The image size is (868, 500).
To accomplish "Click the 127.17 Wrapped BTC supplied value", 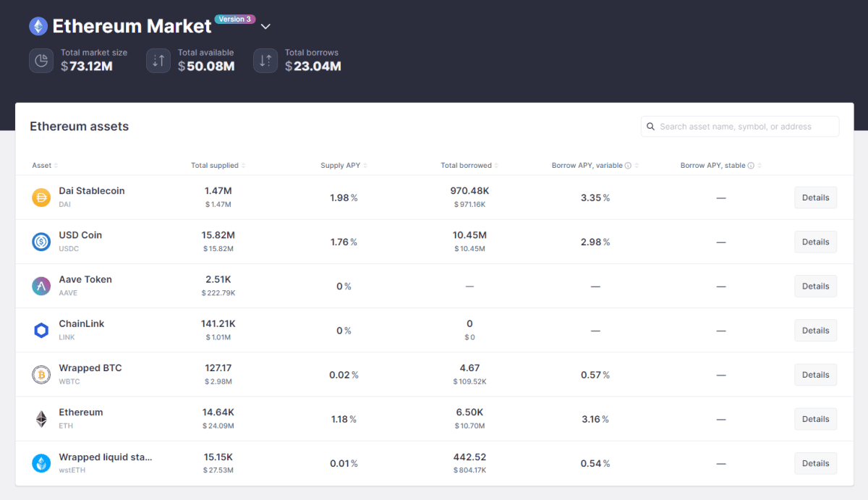I will point(218,368).
